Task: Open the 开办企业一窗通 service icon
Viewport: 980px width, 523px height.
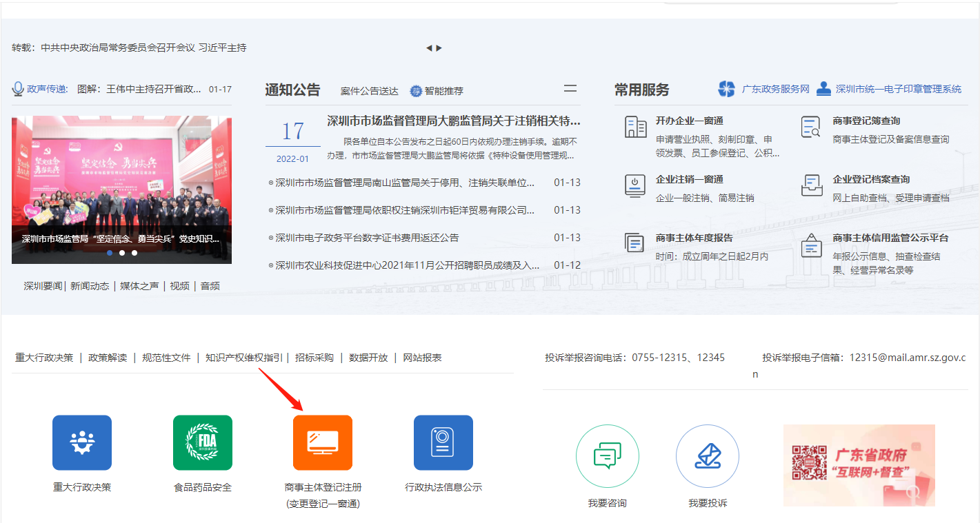Action: (x=635, y=128)
